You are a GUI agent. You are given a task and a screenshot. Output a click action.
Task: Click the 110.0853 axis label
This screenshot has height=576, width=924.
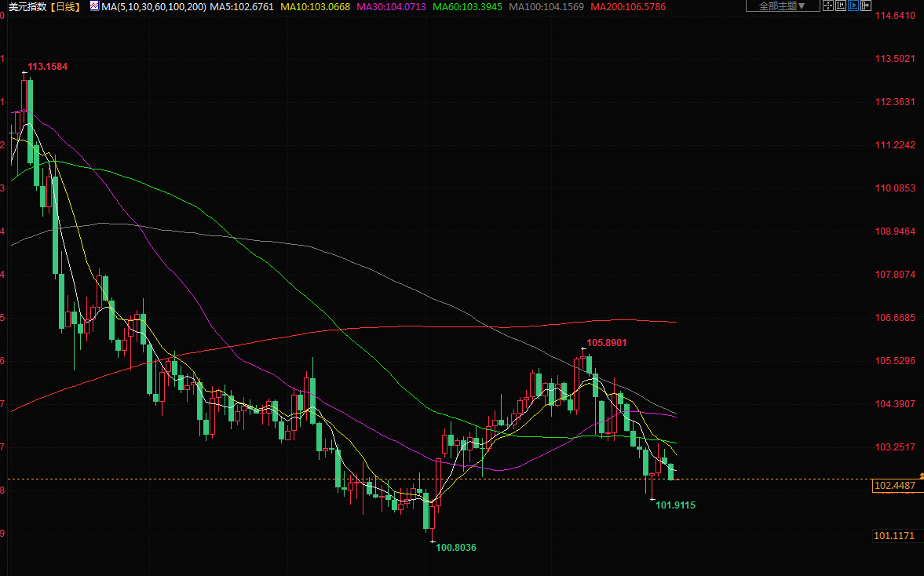click(x=895, y=188)
